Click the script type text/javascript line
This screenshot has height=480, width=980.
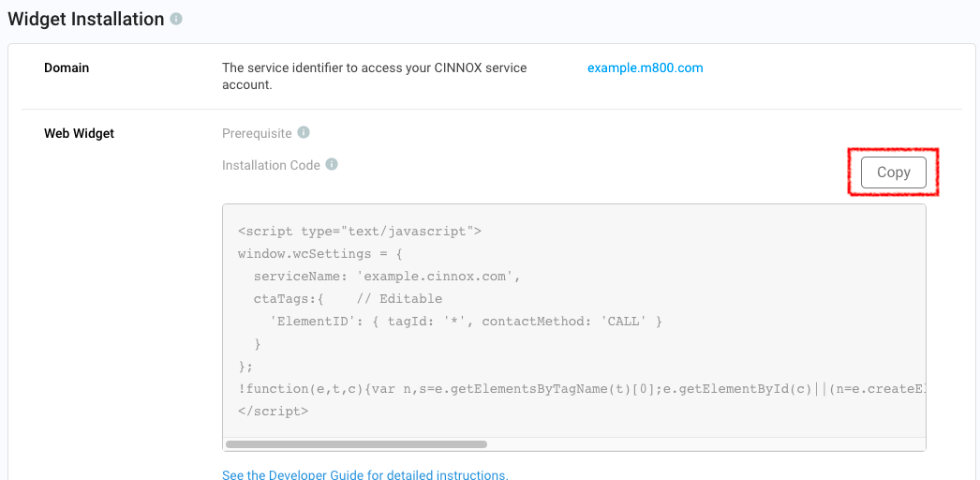pos(360,232)
